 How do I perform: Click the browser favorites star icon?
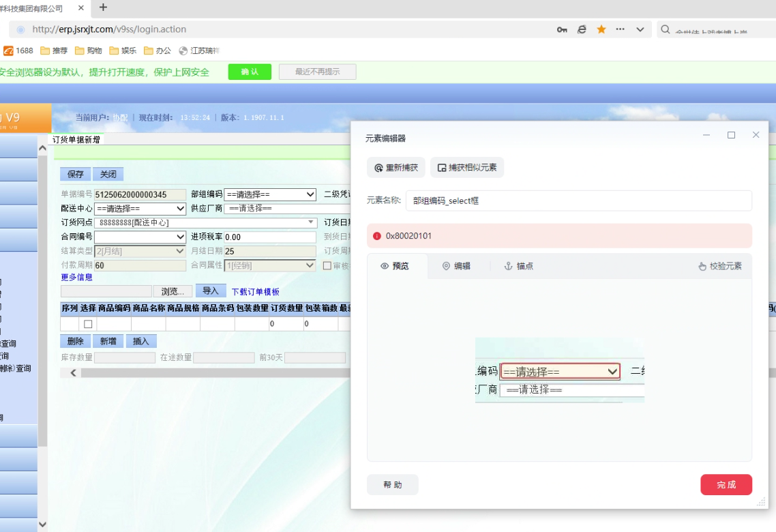(601, 29)
